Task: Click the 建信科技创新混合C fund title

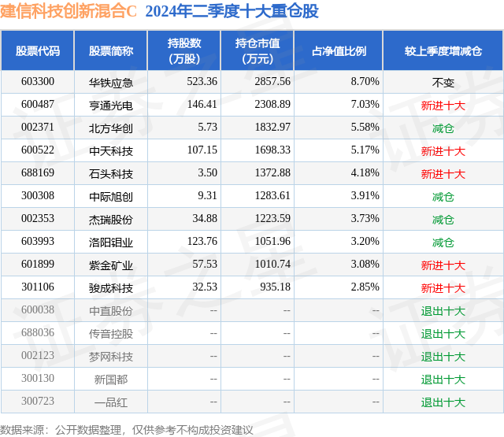Action: [x=69, y=11]
